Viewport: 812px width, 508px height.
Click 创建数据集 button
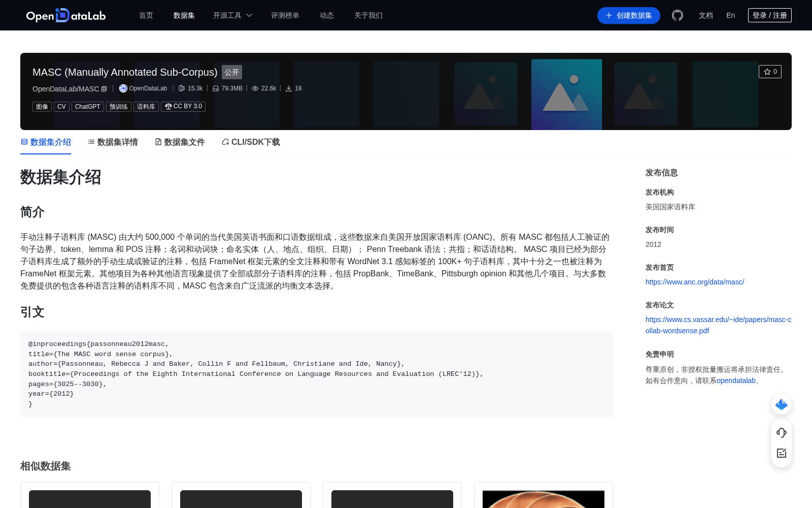629,15
